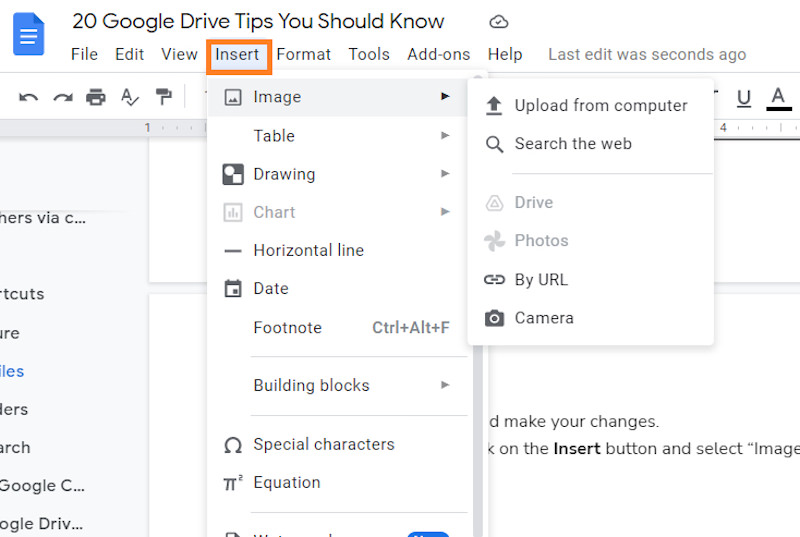800x537 pixels.
Task: Expand the Image submenu arrow
Action: click(445, 96)
